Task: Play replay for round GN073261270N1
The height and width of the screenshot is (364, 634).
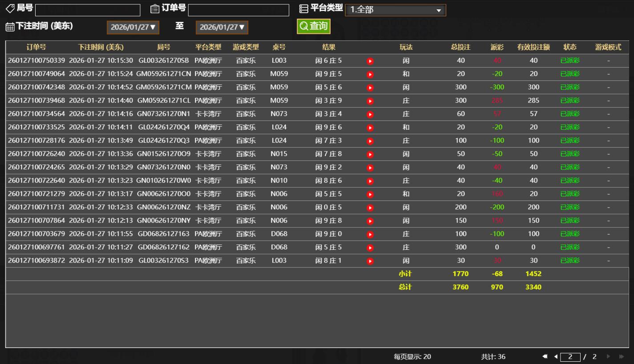Action: pos(370,114)
